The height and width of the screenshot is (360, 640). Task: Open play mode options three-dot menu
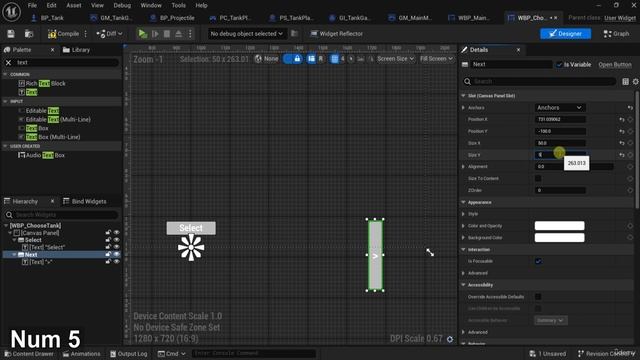[190, 34]
